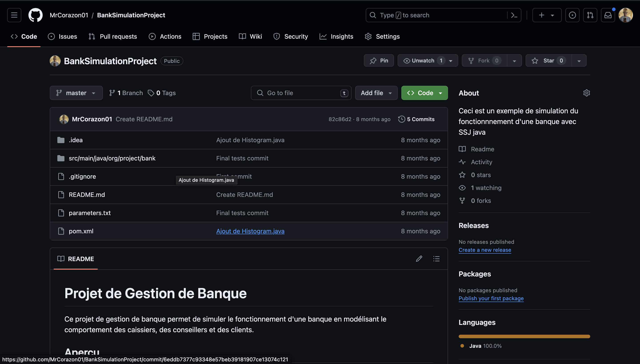Switch to the Issues tab

[x=62, y=36]
